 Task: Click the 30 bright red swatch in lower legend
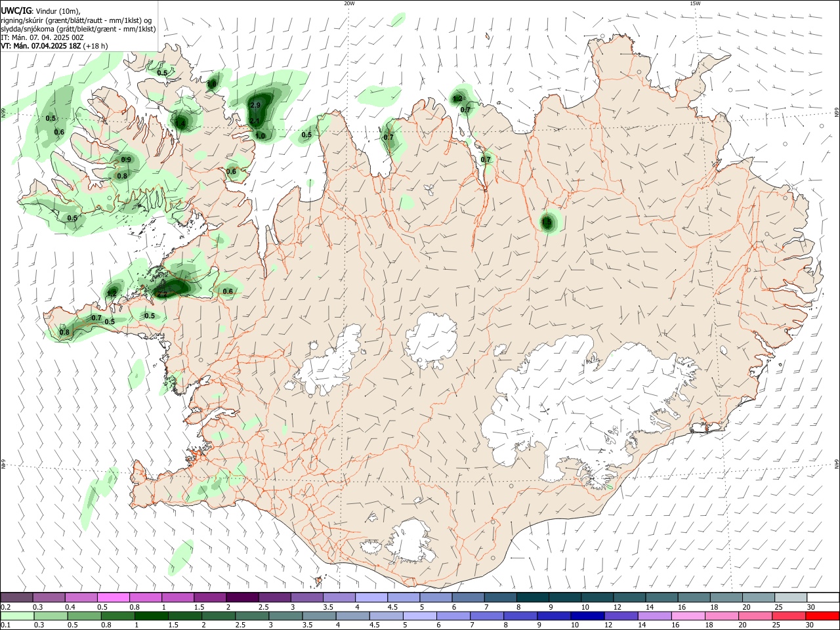pyautogui.click(x=822, y=616)
